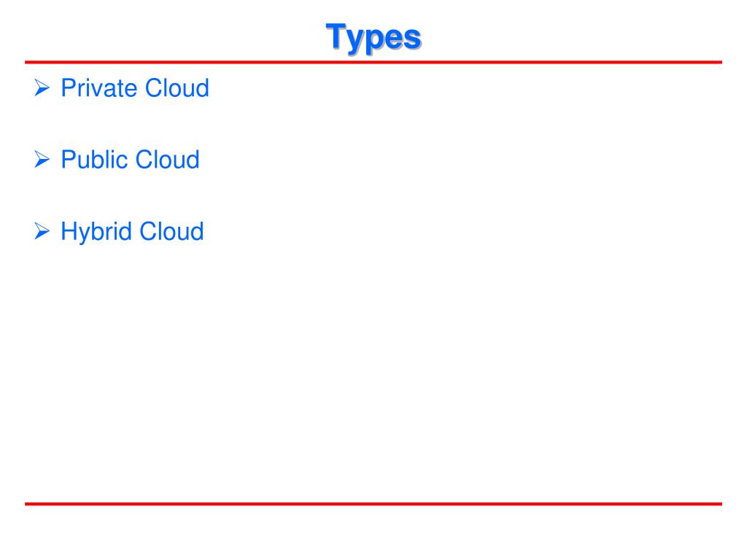The image size is (747, 560).
Task: Click the "Private Cloud" bullet text
Action: [x=135, y=88]
